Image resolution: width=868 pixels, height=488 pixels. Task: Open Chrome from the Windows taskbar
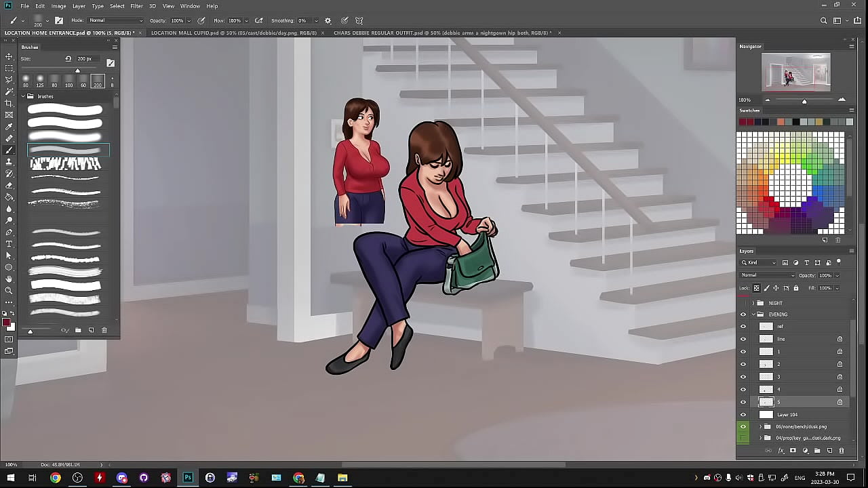point(55,478)
